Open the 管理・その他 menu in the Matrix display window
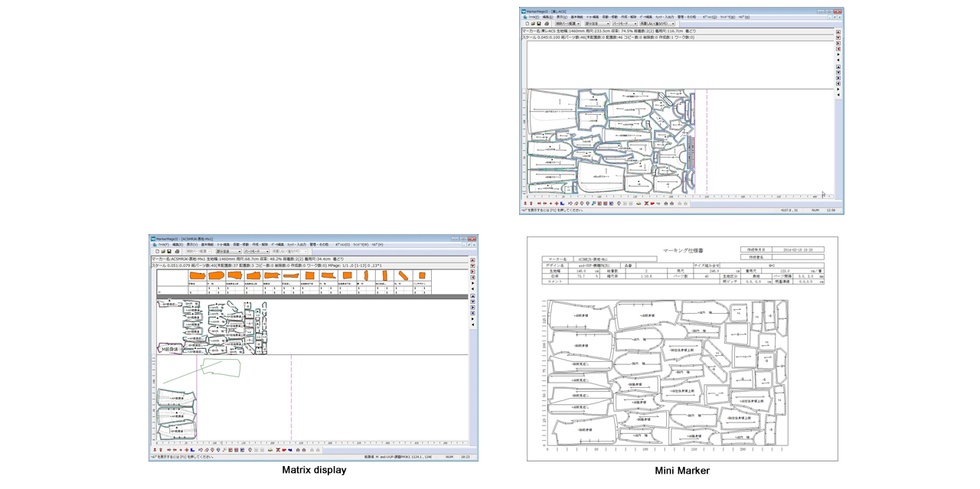This screenshot has height=489, width=980. [x=318, y=244]
